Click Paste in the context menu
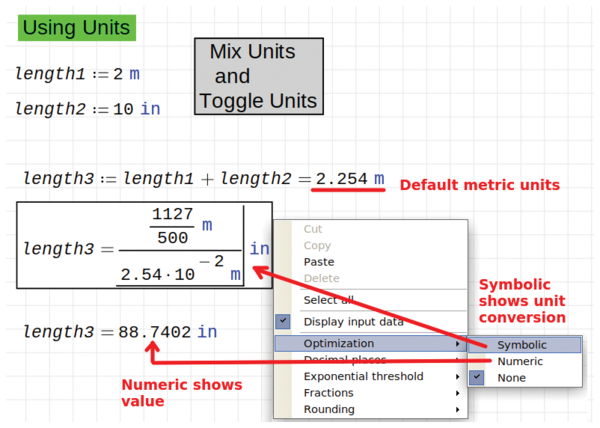This screenshot has height=428, width=600. coord(319,262)
